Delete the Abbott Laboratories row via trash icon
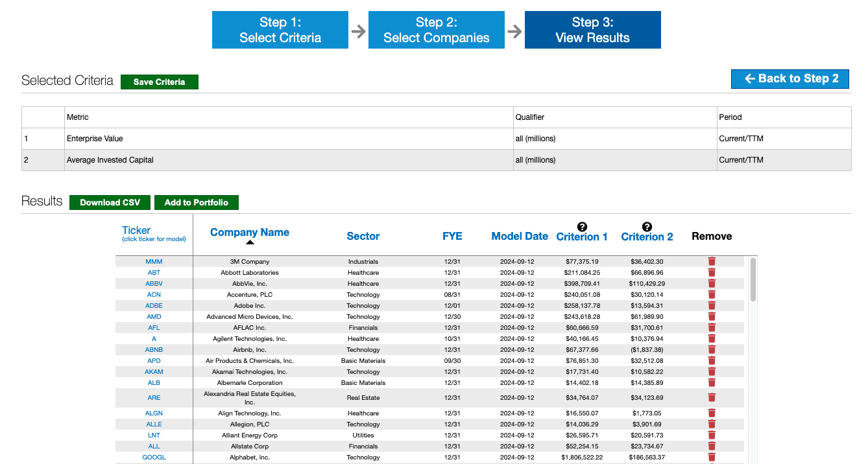 pos(712,273)
